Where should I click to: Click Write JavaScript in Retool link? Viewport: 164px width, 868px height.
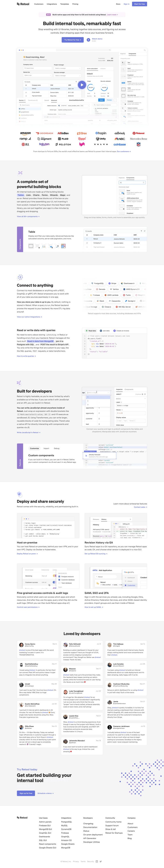click(x=29, y=432)
